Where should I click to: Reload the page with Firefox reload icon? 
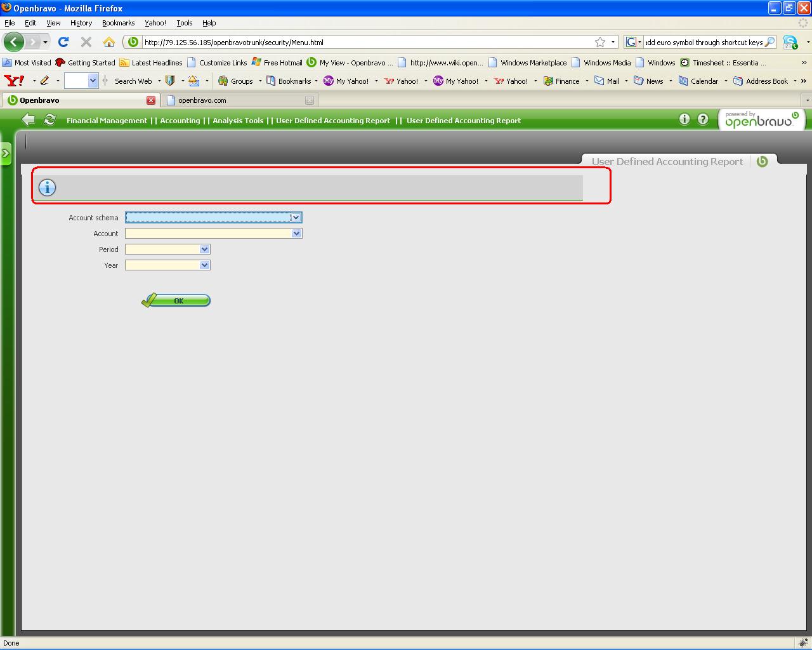pyautogui.click(x=63, y=42)
